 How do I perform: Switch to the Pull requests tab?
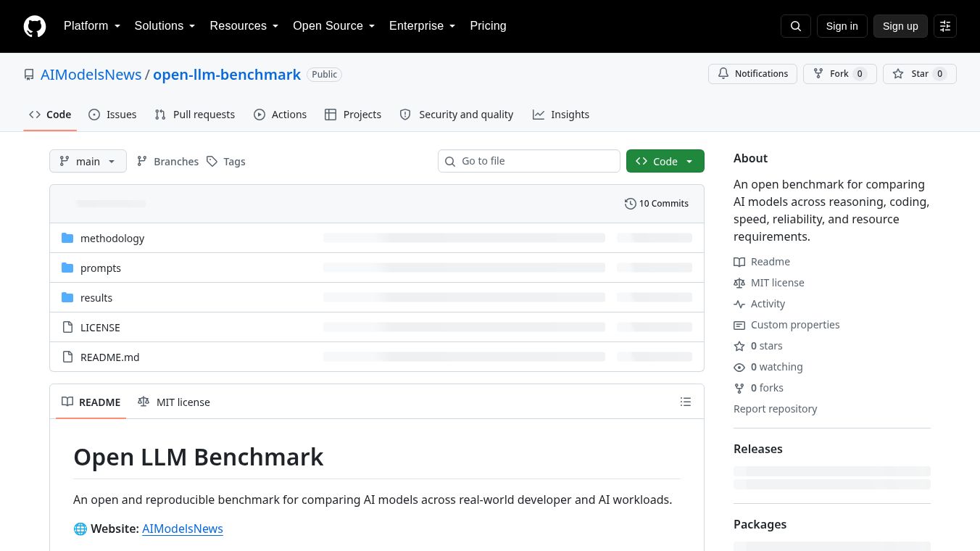click(195, 115)
